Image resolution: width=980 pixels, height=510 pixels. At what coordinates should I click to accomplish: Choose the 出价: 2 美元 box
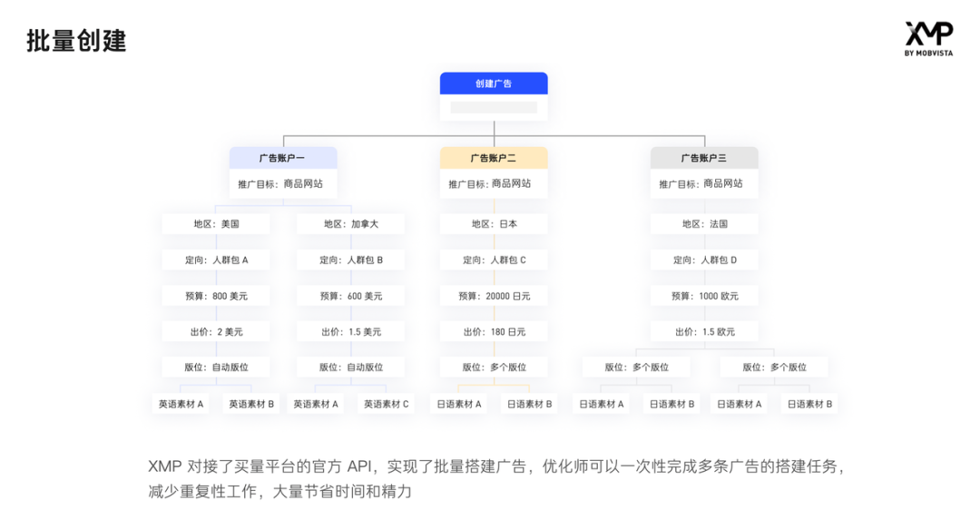[x=216, y=332]
